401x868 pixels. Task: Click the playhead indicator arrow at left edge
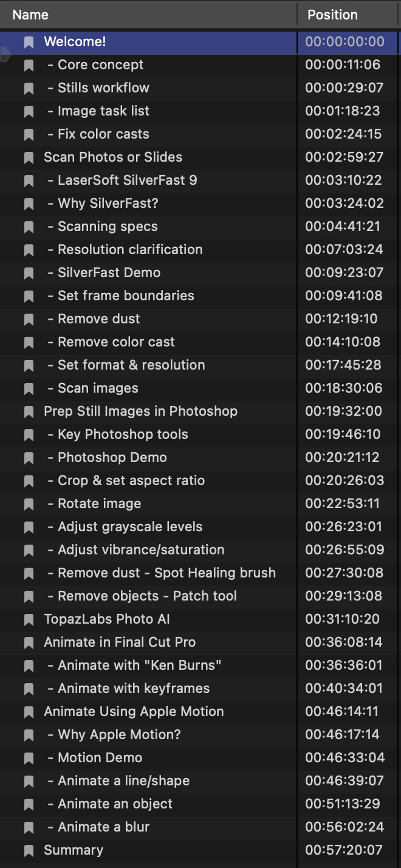click(5, 54)
